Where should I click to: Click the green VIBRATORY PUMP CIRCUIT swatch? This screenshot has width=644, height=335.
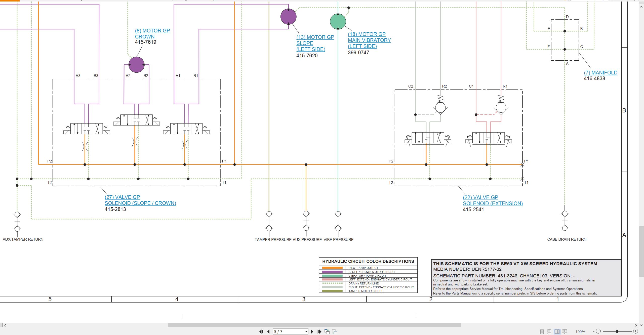tap(332, 276)
